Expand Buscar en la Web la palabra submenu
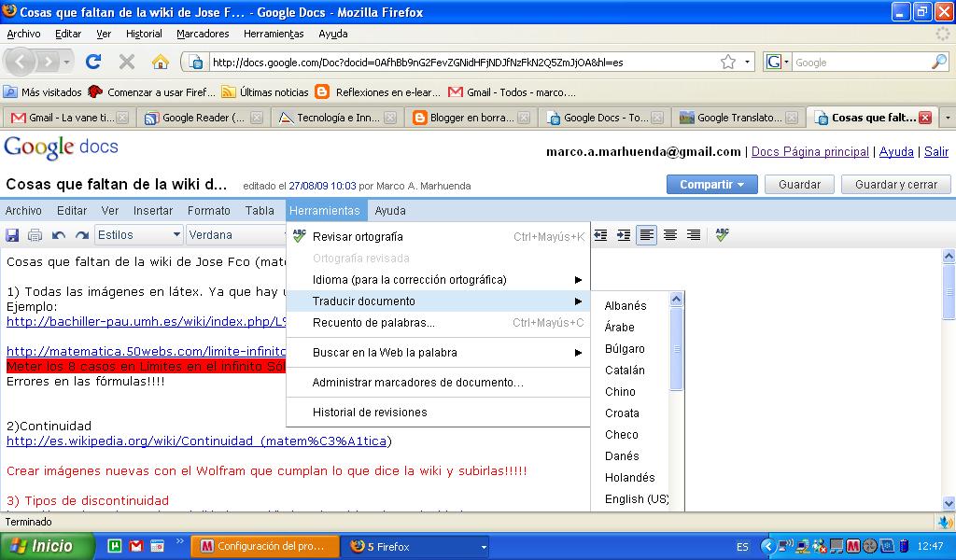Image resolution: width=956 pixels, height=560 pixels. click(439, 352)
